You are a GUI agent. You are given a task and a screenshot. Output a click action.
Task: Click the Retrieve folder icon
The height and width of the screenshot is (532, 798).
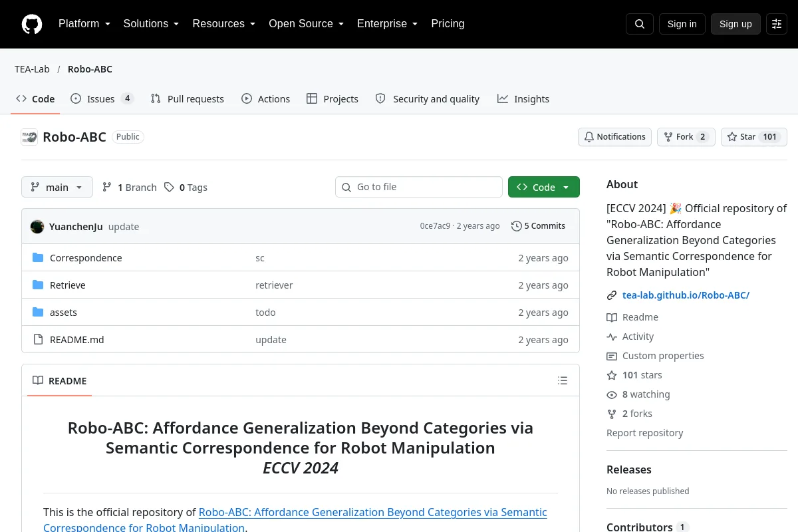point(38,285)
